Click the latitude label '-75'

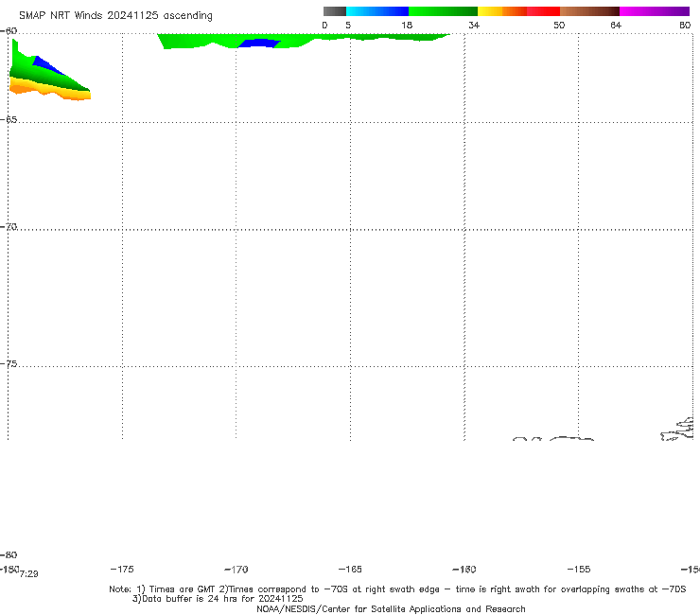pos(9,364)
